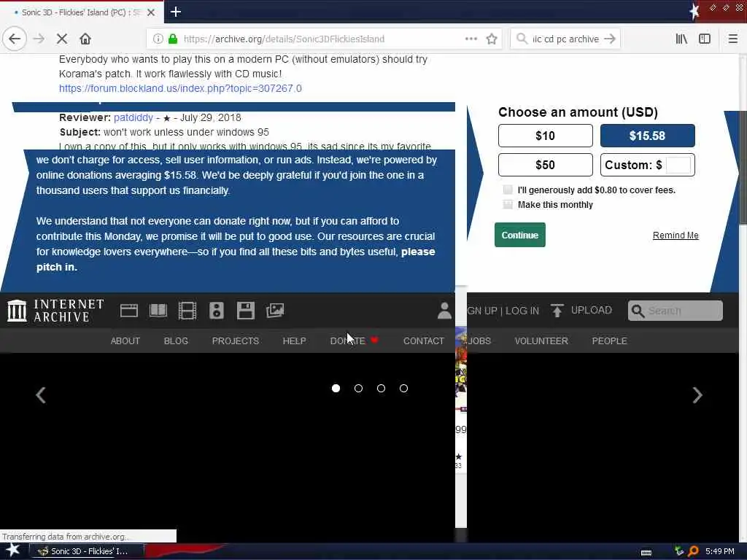Go back using the browser back arrow

(x=15, y=39)
